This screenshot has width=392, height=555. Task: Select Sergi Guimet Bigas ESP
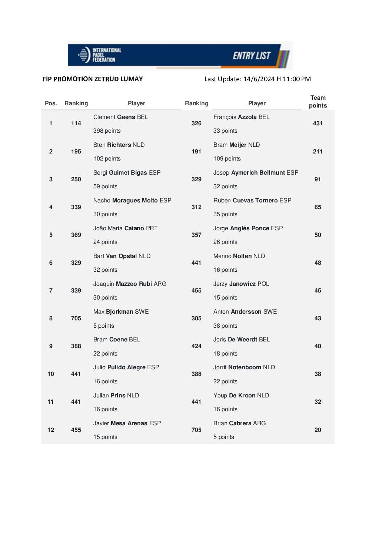127,173
